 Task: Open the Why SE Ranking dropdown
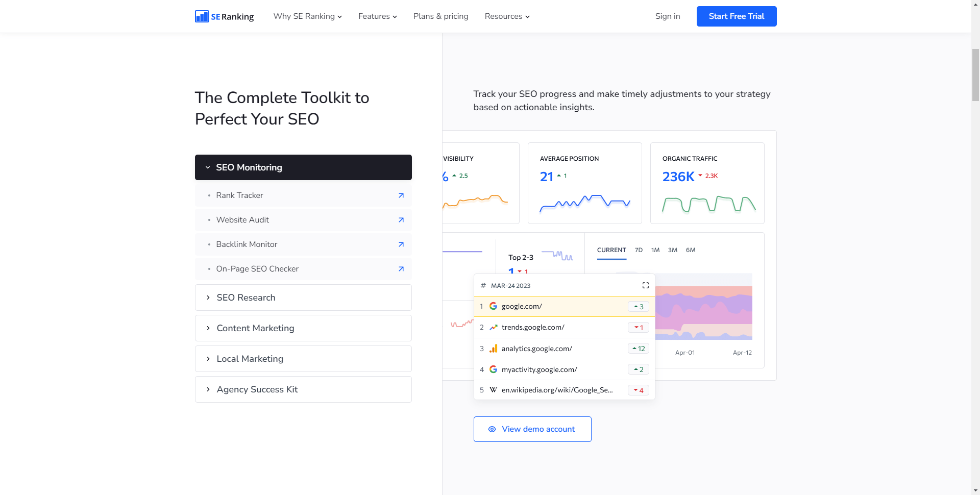point(308,16)
